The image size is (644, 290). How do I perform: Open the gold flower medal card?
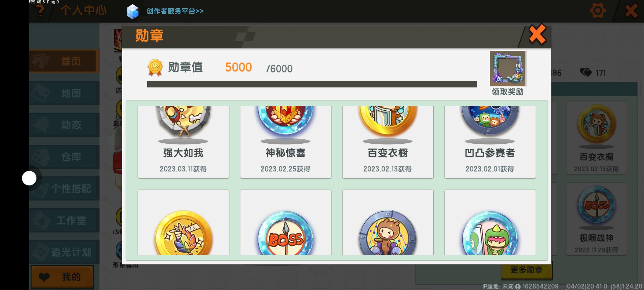pyautogui.click(x=184, y=223)
